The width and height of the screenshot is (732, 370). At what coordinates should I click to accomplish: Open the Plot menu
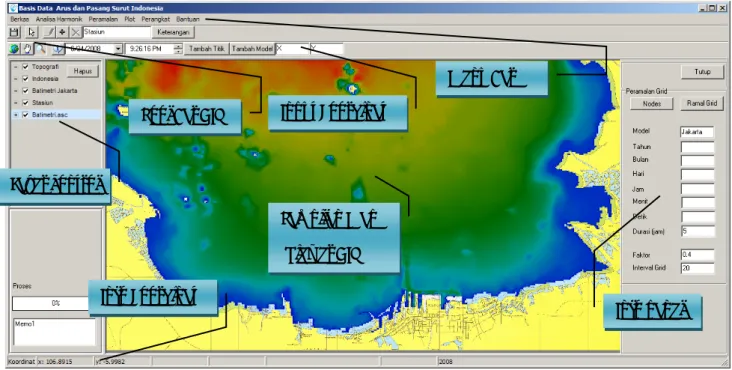(x=130, y=20)
